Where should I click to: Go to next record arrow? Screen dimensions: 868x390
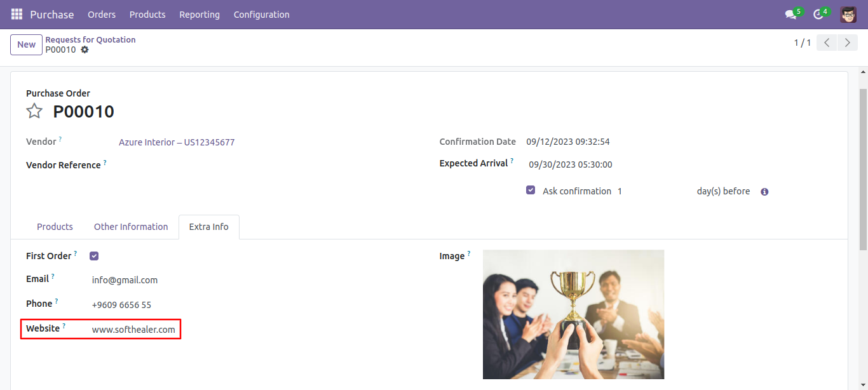(847, 43)
